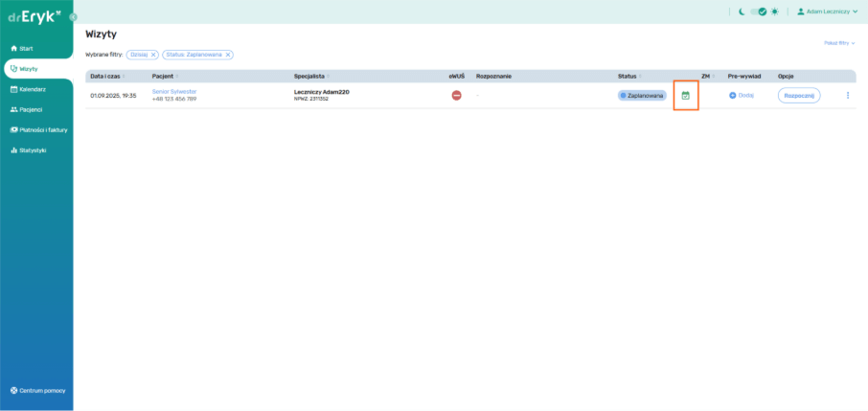Viewport: 868px width, 411px height.
Task: Click the sun light mode icon
Action: tap(774, 11)
